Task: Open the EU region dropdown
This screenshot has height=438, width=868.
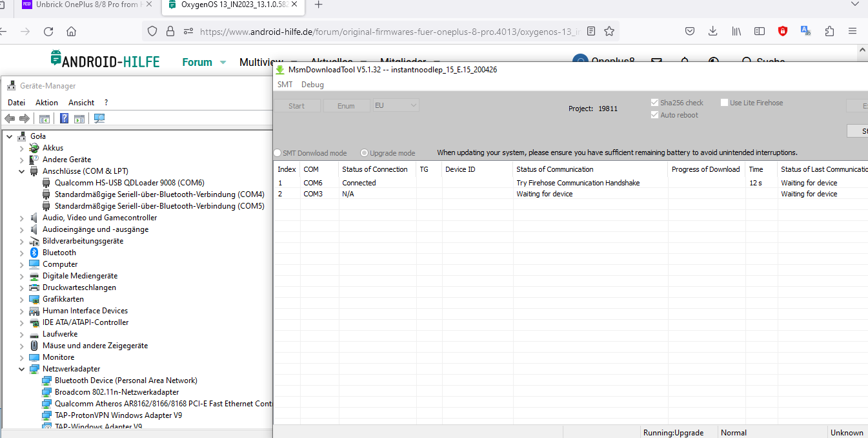Action: click(396, 105)
